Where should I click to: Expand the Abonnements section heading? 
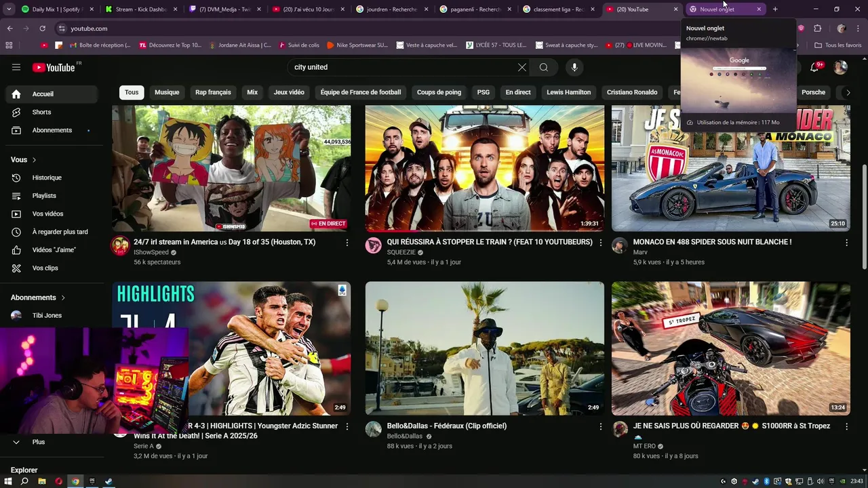tap(38, 298)
